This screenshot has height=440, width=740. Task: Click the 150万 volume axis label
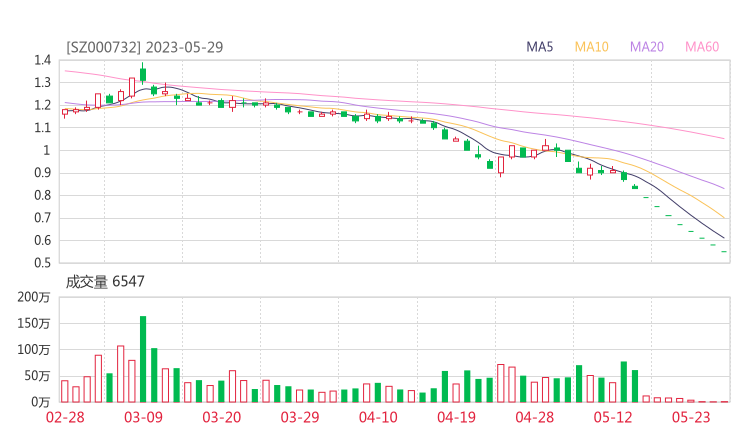34,323
